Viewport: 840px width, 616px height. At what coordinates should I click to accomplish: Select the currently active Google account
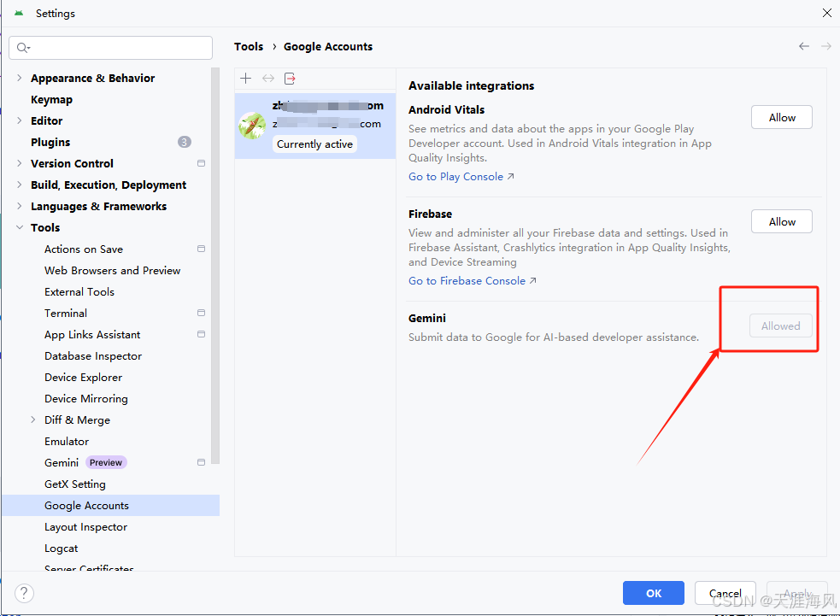pos(315,126)
